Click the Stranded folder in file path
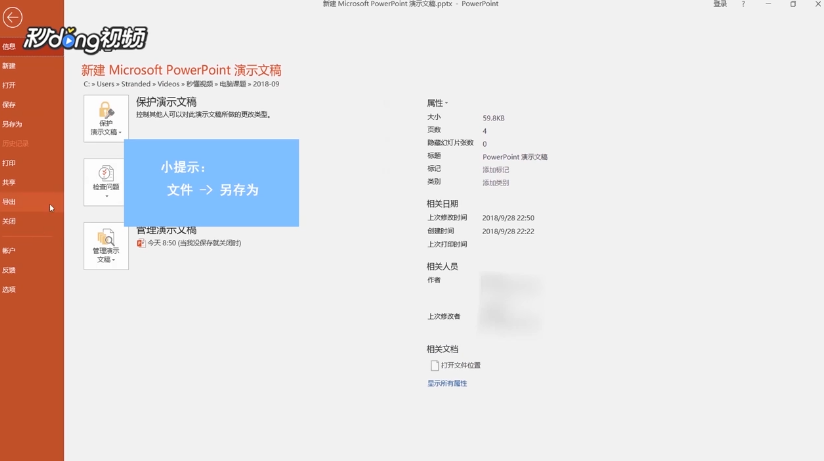Viewport: 824px width, 461px height. tap(136, 84)
